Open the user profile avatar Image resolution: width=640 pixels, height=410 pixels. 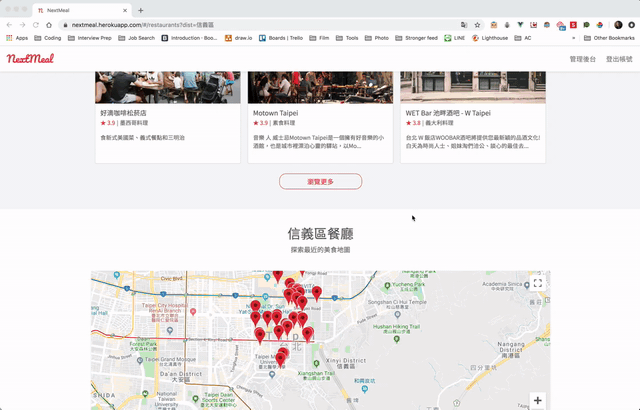coord(618,25)
